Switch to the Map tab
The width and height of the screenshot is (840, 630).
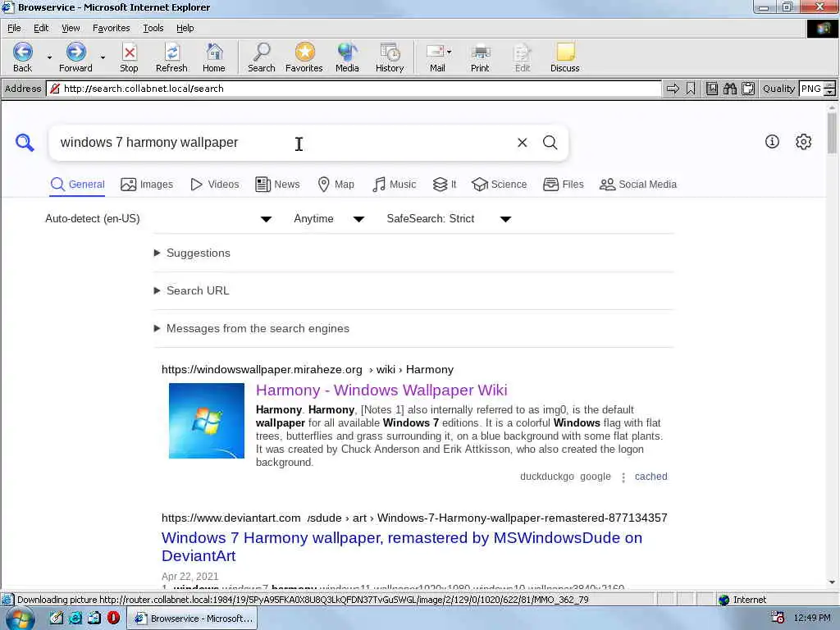tap(336, 185)
